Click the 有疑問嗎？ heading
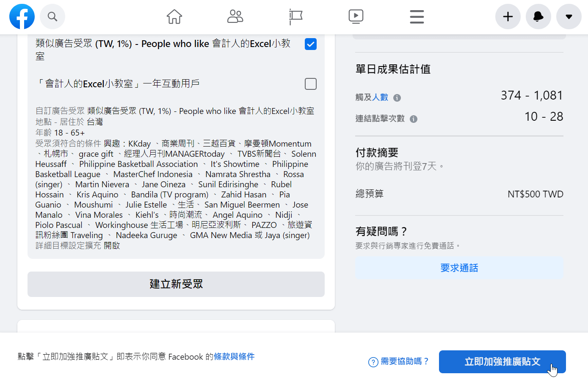588x380 pixels. pos(382,231)
